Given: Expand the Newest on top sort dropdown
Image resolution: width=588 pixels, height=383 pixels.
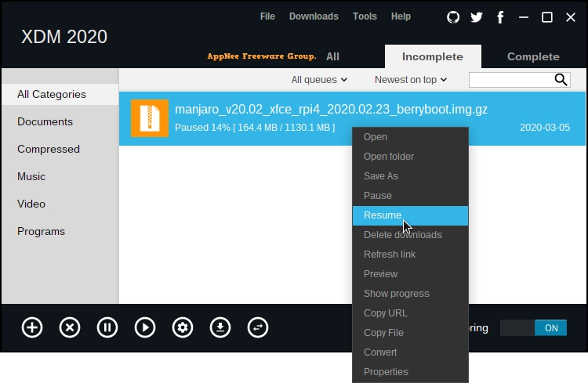Looking at the screenshot, I should pyautogui.click(x=411, y=80).
